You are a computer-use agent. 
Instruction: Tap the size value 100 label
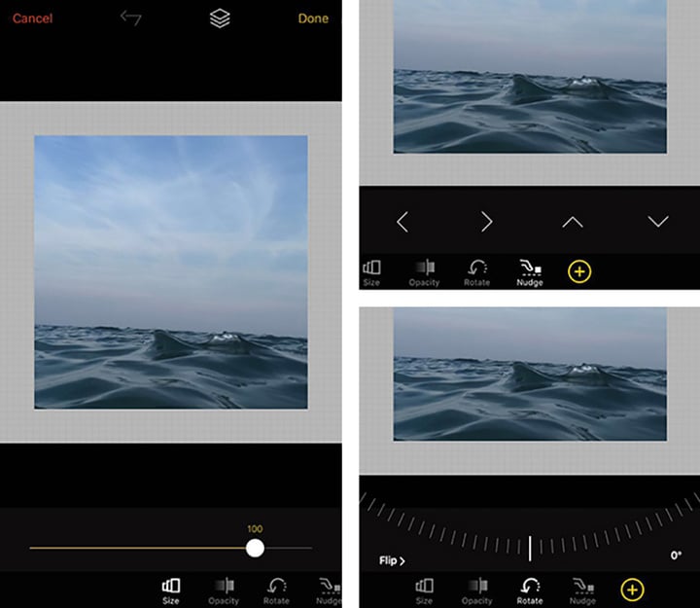tap(255, 529)
